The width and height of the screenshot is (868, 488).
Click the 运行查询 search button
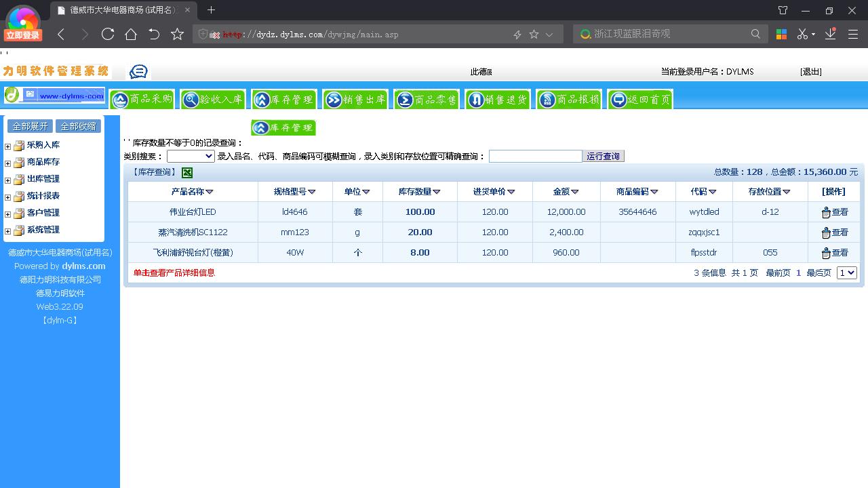[603, 156]
